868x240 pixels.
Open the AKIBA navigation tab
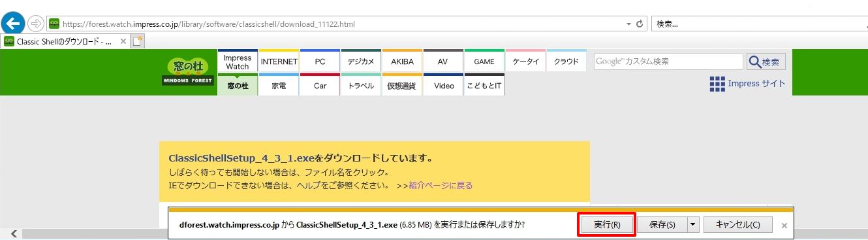(x=402, y=62)
